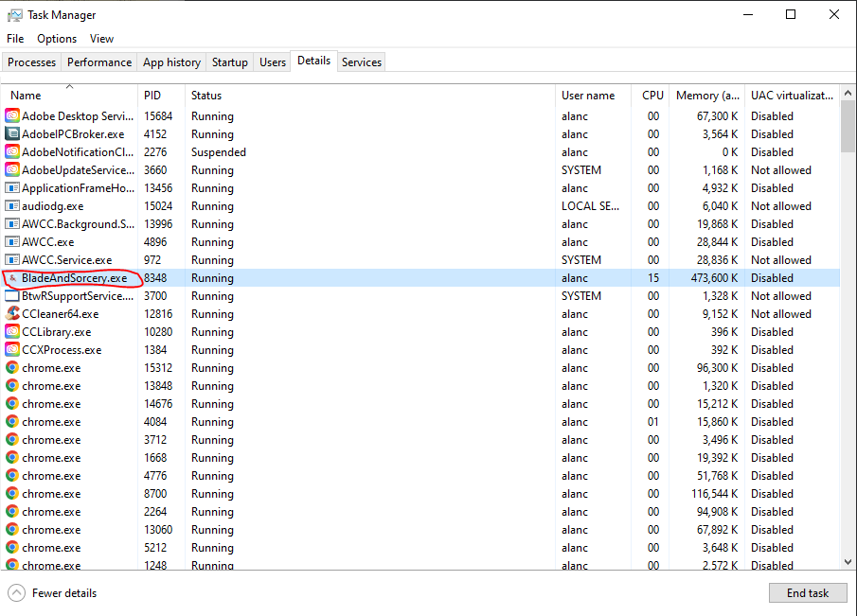
Task: Click the AdobeUpdateService icon
Action: coord(12,169)
